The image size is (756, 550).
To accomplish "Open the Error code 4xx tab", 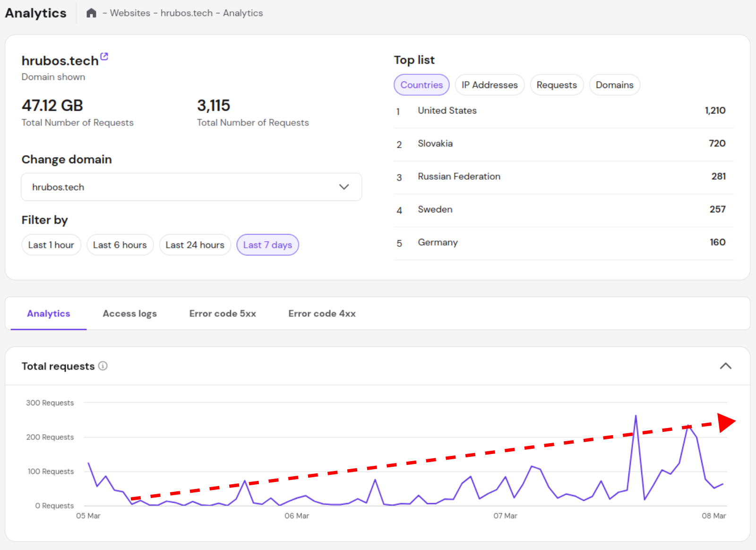I will (x=322, y=314).
